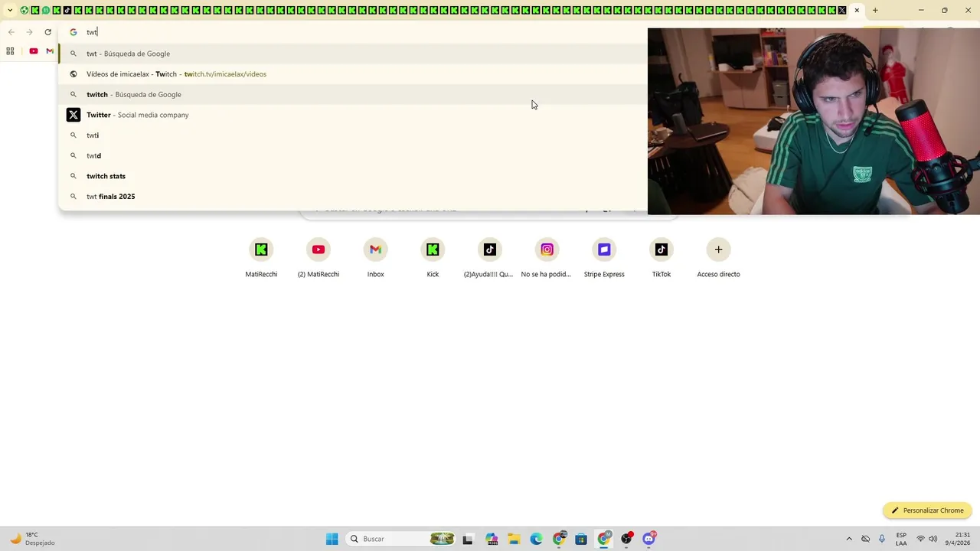Go forward to next page
The image size is (980, 551).
(29, 32)
